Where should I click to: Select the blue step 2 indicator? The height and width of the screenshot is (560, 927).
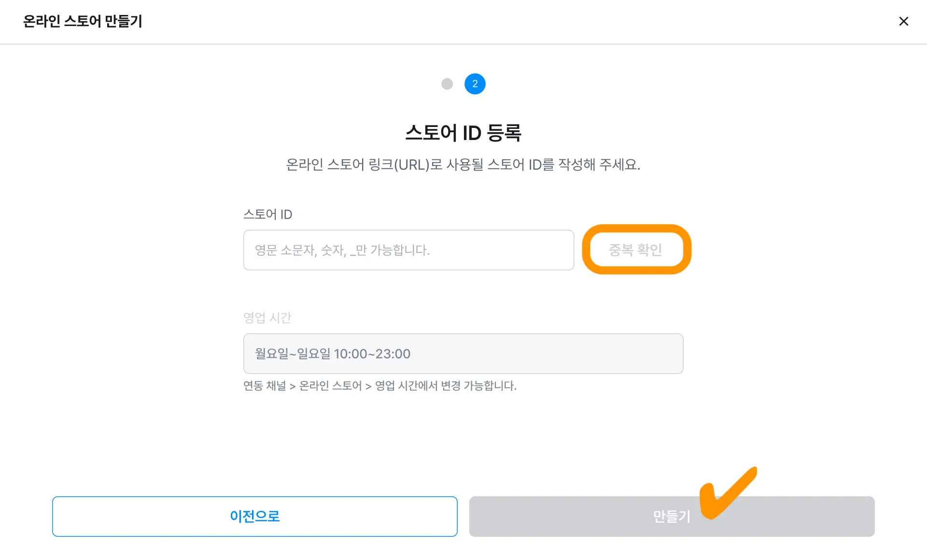click(475, 84)
